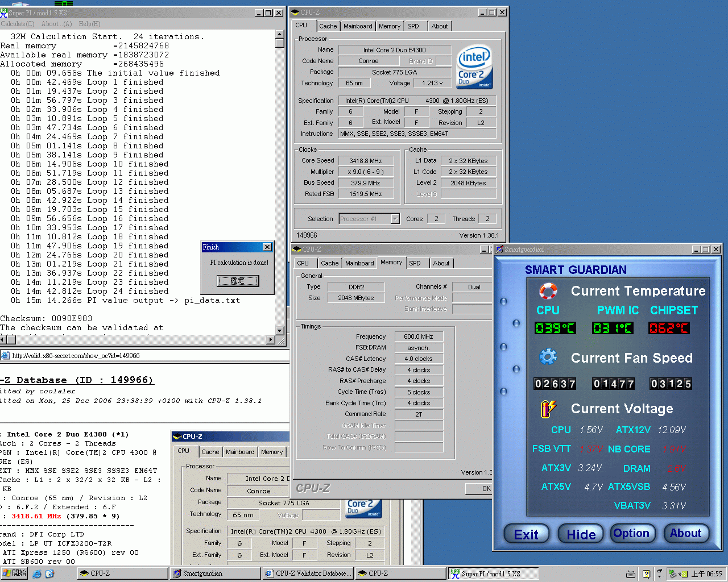Click the Bus Speed 379.9 MHz field
Image resolution: width=728 pixels, height=582 pixels.
[x=366, y=183]
